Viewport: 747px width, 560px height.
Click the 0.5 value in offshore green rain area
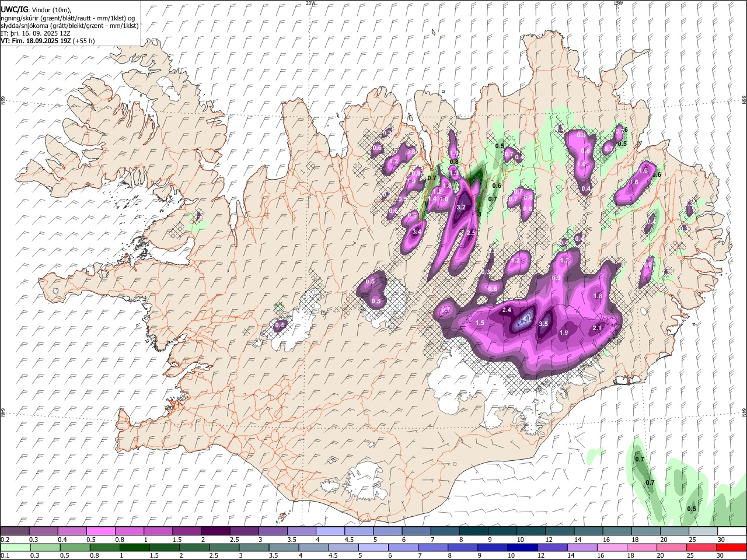pos(692,509)
